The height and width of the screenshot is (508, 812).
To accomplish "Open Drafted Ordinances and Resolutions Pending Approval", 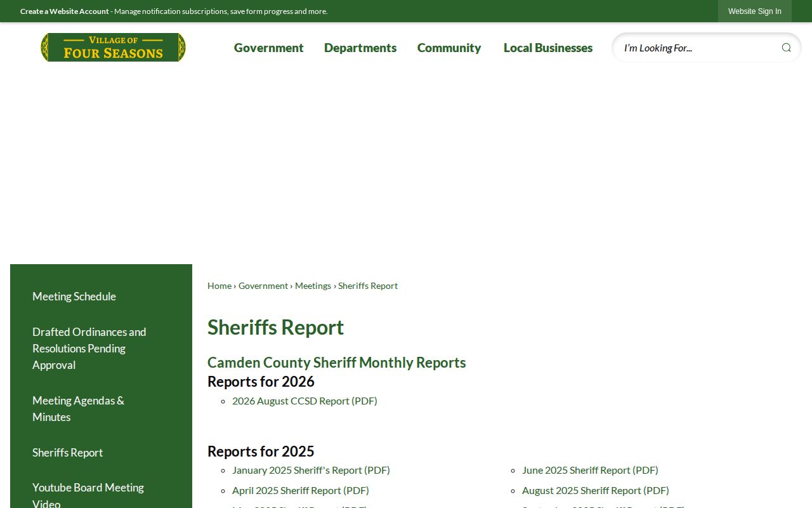I will pyautogui.click(x=89, y=349).
